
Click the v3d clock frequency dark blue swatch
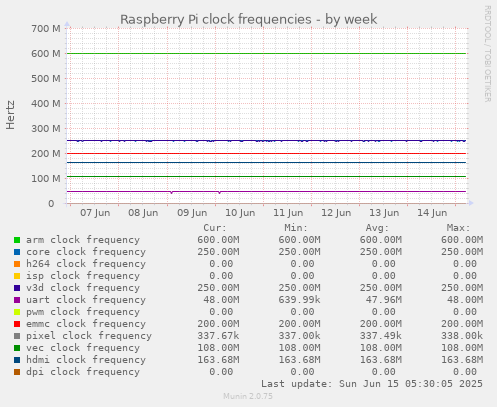click(x=17, y=288)
